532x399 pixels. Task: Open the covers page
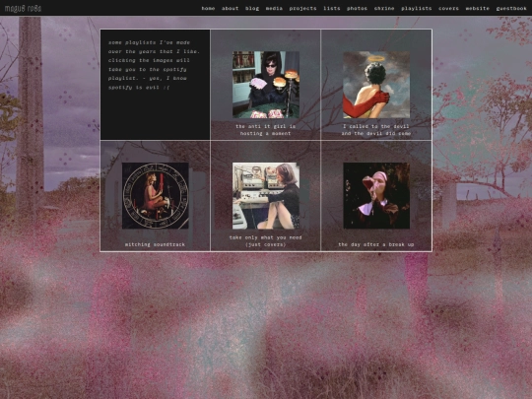click(x=448, y=8)
